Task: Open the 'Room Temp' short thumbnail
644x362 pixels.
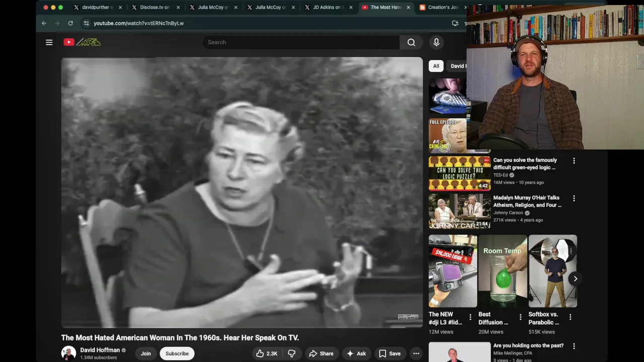Action: (503, 271)
